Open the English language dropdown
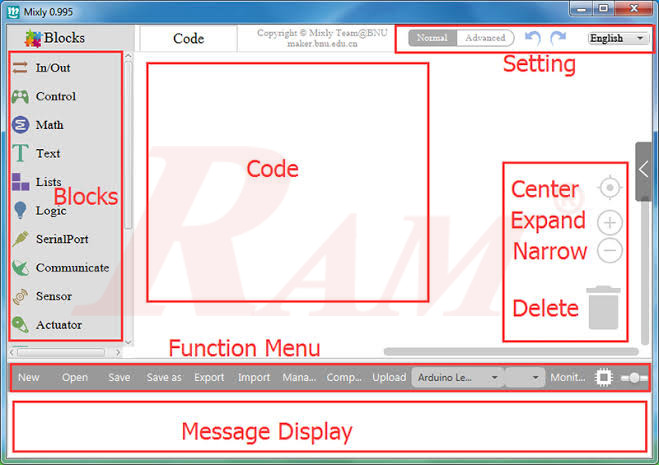The height and width of the screenshot is (465, 659). (x=616, y=38)
